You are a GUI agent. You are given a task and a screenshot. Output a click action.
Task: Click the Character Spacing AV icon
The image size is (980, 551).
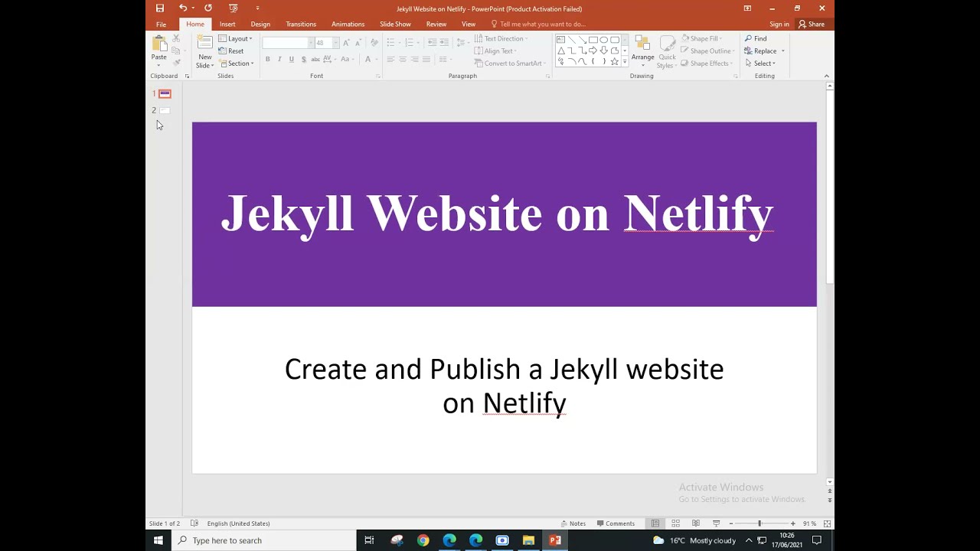point(329,60)
